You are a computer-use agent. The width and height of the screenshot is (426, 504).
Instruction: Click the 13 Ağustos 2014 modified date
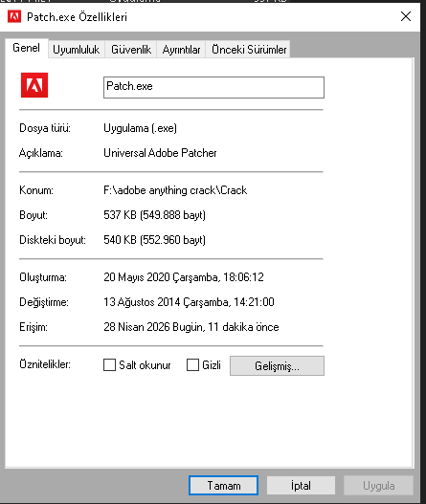(x=189, y=302)
